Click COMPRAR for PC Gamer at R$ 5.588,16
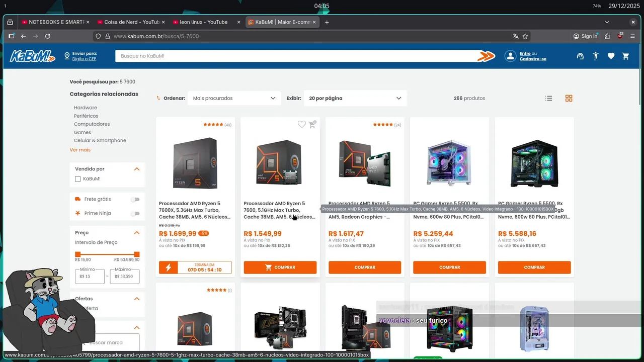 click(x=534, y=267)
